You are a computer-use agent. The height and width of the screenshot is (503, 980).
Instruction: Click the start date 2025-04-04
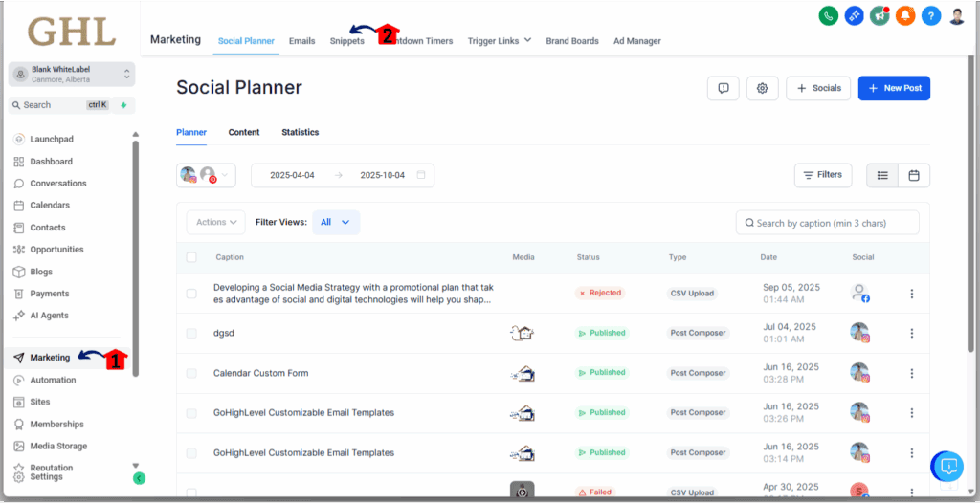click(x=292, y=176)
